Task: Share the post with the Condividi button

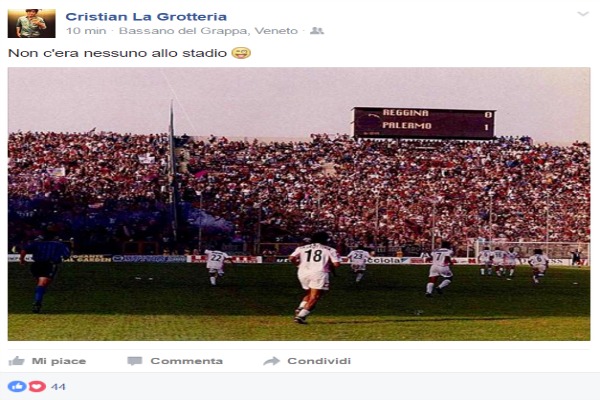Action: point(307,361)
